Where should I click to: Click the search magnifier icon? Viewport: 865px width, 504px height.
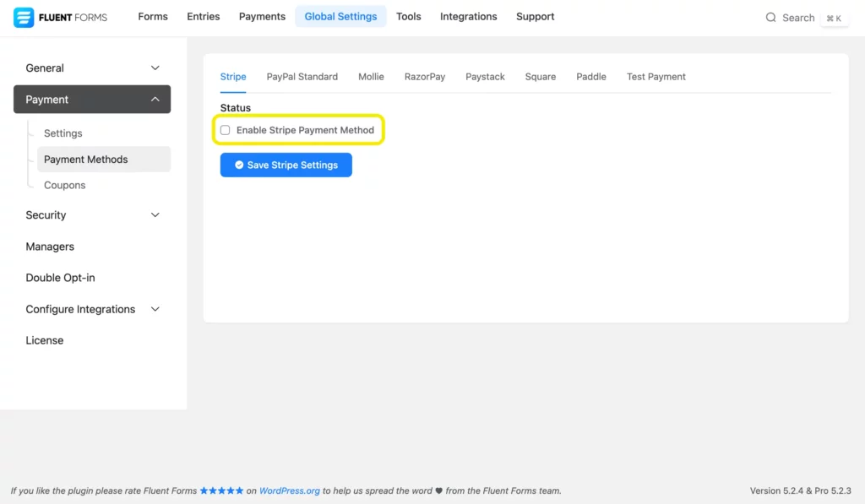[770, 18]
